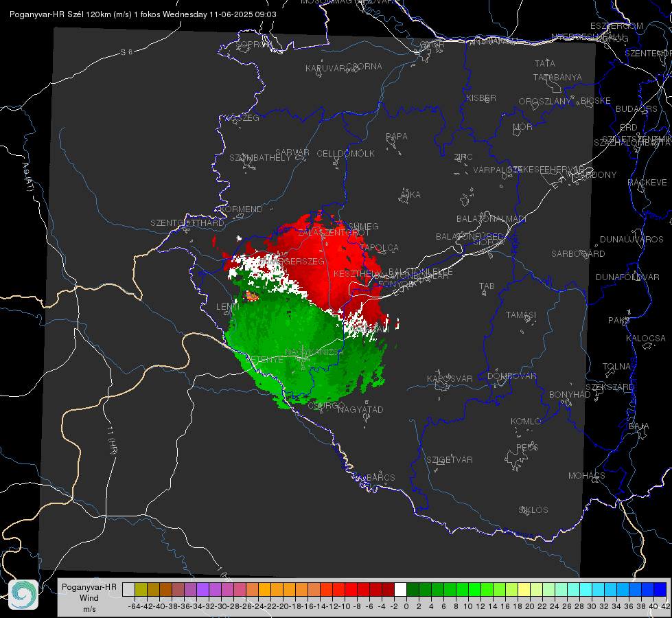This screenshot has width=672, height=618.
Task: Click the map title with date 11-06-2025 09:03
Action: coord(143,14)
